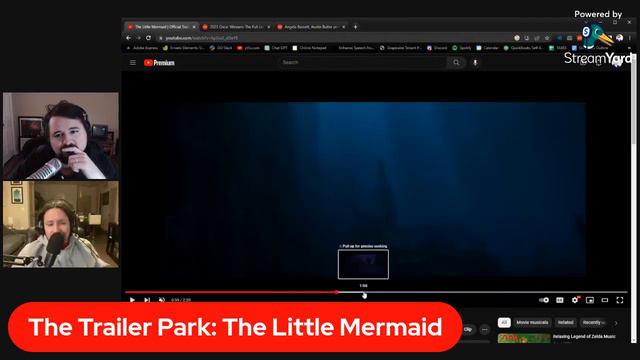Open the QuickBooks bookmark
The width and height of the screenshot is (640, 360).
523,48
